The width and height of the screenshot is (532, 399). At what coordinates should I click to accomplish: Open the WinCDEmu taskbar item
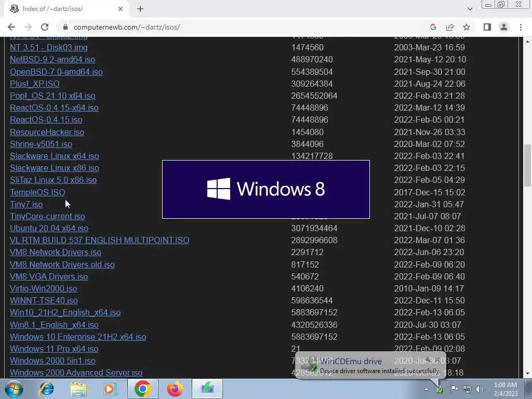click(x=207, y=389)
